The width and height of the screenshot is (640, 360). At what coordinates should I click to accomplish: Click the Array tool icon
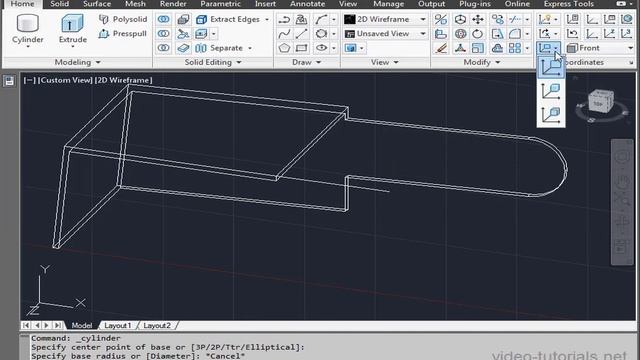pos(515,48)
